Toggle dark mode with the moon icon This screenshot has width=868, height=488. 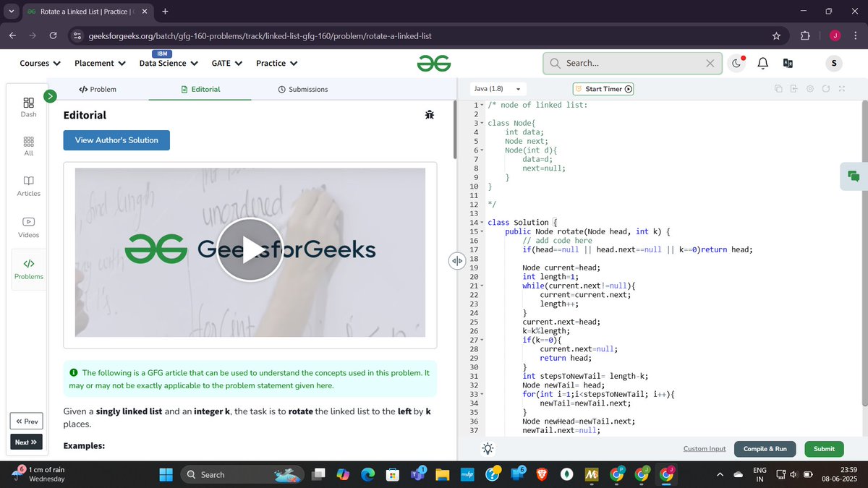736,63
